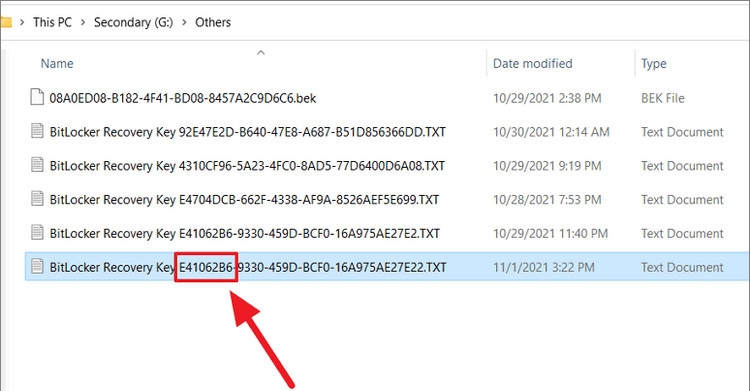Click the blank file icon of the .bek file
This screenshot has width=750, height=391.
(37, 97)
